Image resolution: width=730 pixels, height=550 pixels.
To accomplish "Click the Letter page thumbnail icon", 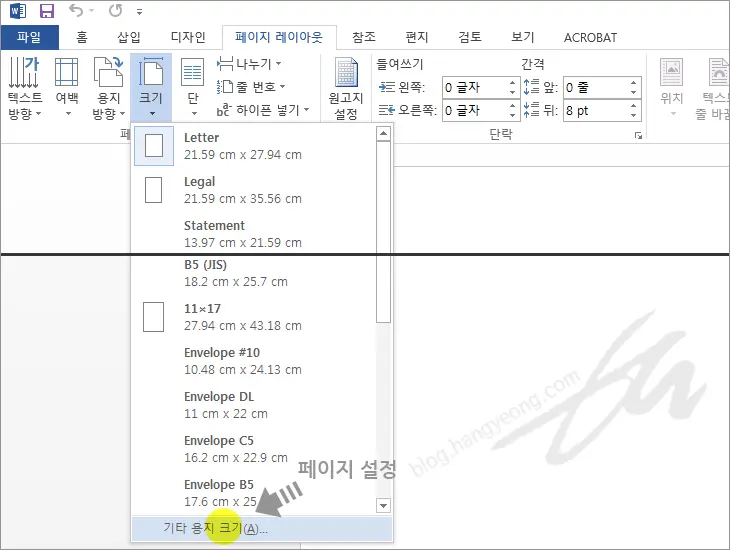I will 154,146.
